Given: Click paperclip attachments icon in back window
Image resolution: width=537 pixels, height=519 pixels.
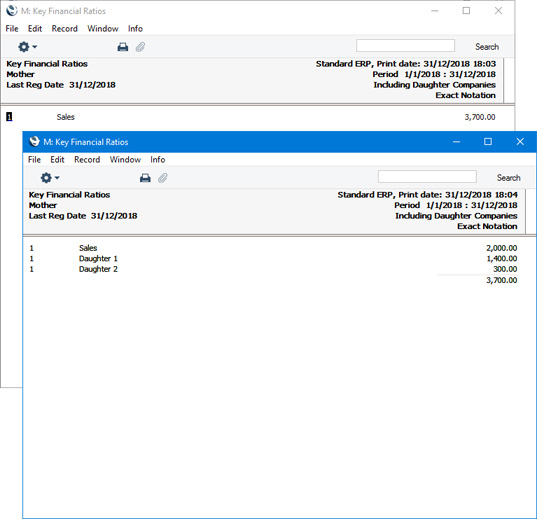Looking at the screenshot, I should click(x=140, y=47).
